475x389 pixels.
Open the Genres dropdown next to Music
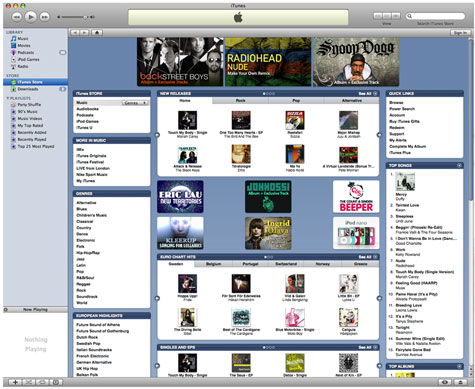pyautogui.click(x=135, y=103)
